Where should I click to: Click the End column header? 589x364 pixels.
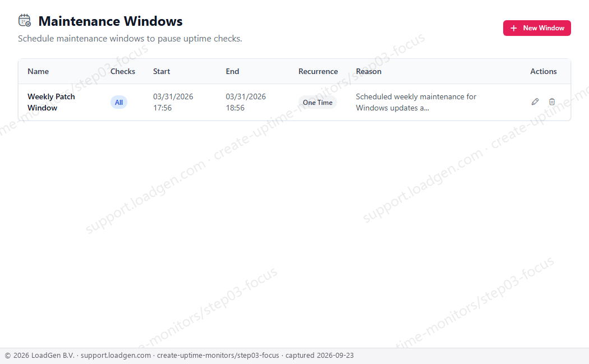pos(232,71)
